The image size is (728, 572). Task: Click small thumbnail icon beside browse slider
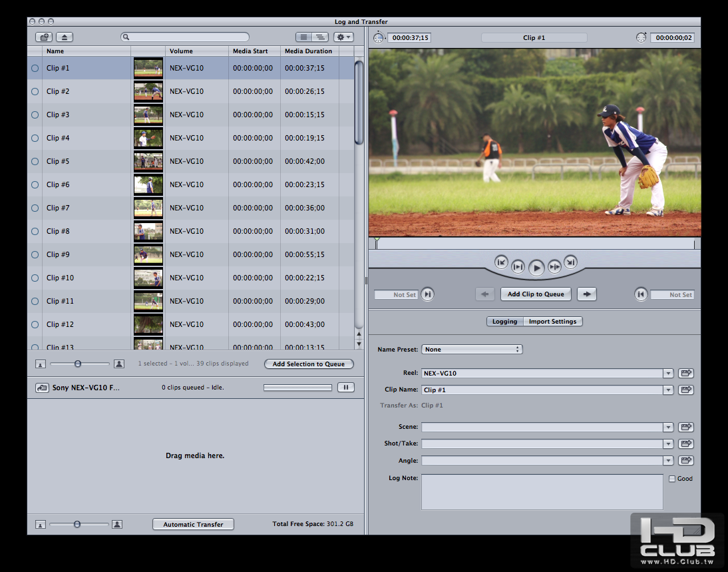[x=41, y=364]
